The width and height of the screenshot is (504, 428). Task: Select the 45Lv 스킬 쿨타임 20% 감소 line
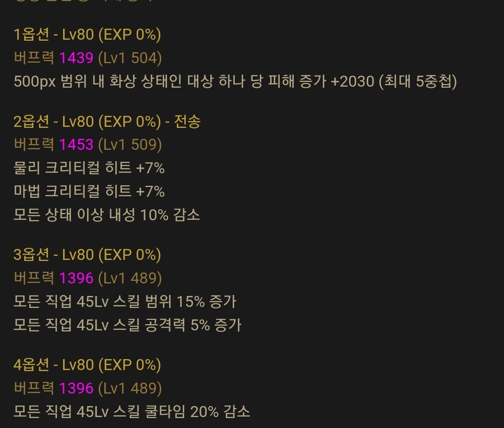pyautogui.click(x=132, y=412)
